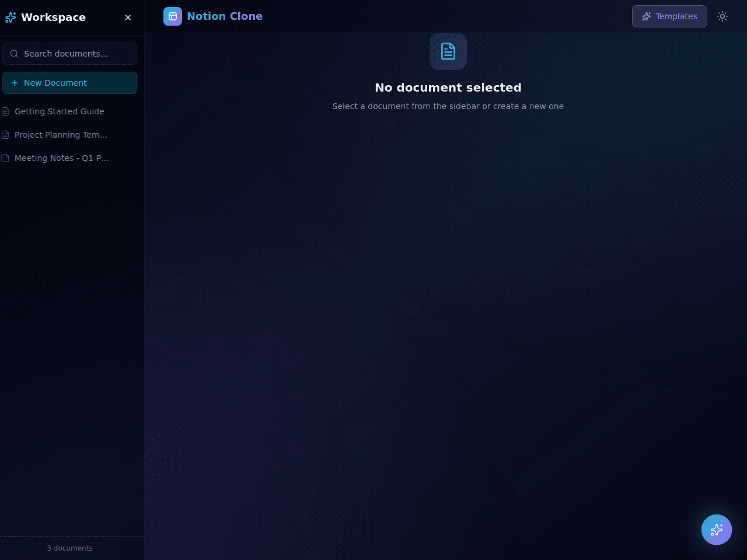
Task: Focus the Search documents field
Action: point(70,54)
